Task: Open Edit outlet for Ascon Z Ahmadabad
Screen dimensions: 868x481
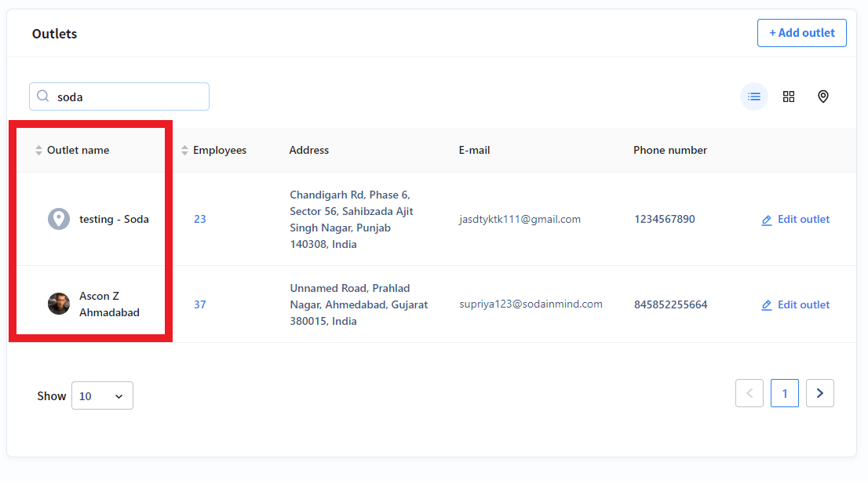Action: 803,304
